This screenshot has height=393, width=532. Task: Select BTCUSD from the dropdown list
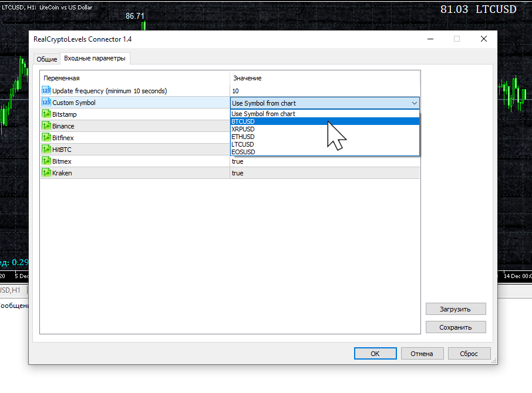point(325,121)
